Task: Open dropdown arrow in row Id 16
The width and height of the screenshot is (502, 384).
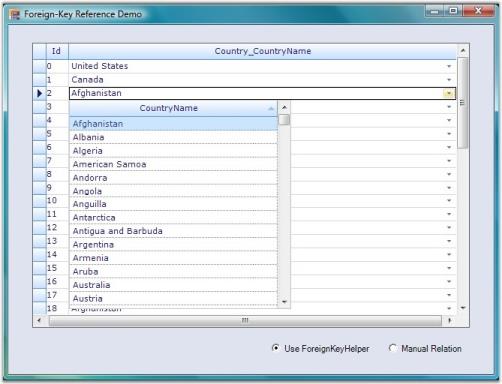Action: pos(449,281)
